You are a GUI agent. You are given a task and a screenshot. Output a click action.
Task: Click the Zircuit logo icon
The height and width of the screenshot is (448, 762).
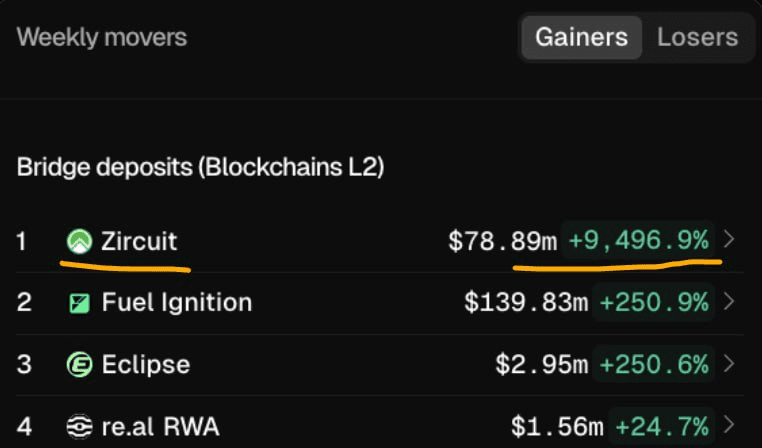tap(79, 241)
